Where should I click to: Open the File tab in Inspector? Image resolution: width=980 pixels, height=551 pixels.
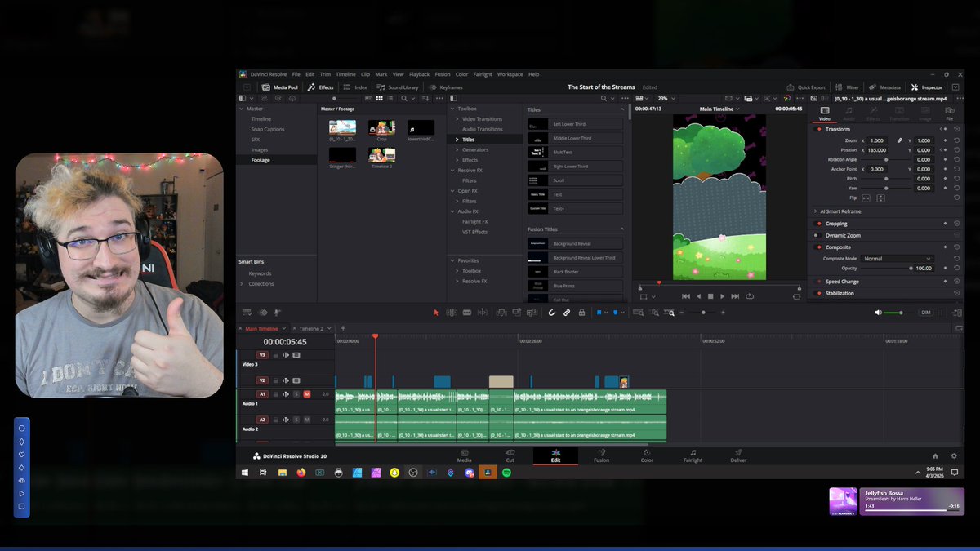(x=949, y=113)
